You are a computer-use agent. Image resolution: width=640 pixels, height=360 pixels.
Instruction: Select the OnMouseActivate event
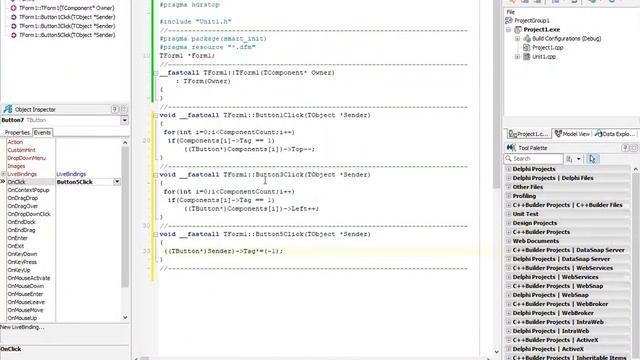coord(29,278)
